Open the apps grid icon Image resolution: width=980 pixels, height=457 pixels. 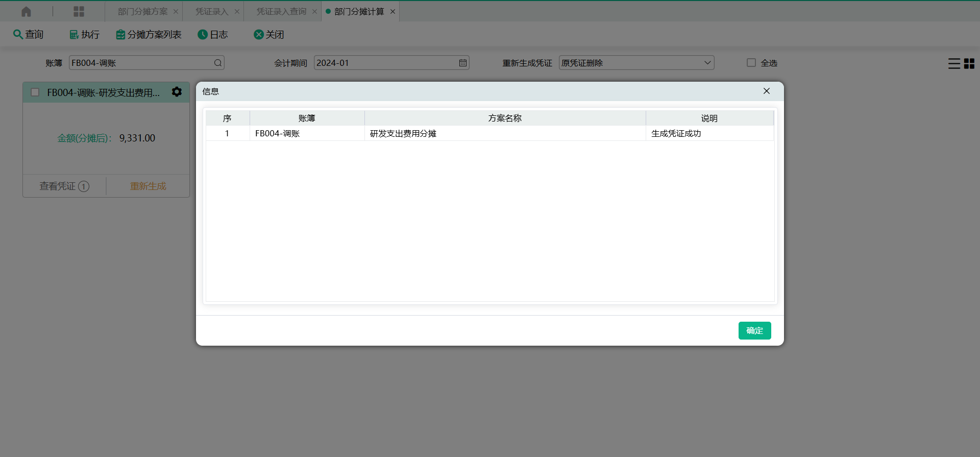[79, 11]
